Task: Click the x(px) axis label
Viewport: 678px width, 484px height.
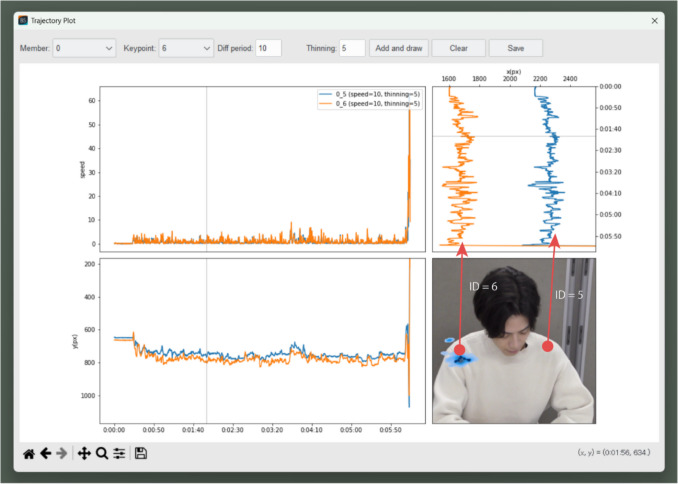Action: point(513,72)
